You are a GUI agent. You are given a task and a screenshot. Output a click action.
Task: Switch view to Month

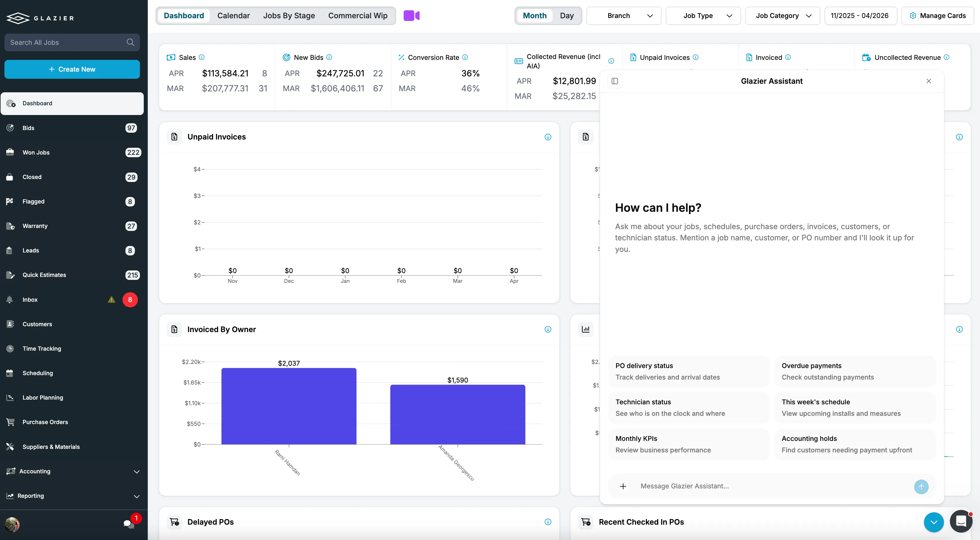click(x=535, y=16)
